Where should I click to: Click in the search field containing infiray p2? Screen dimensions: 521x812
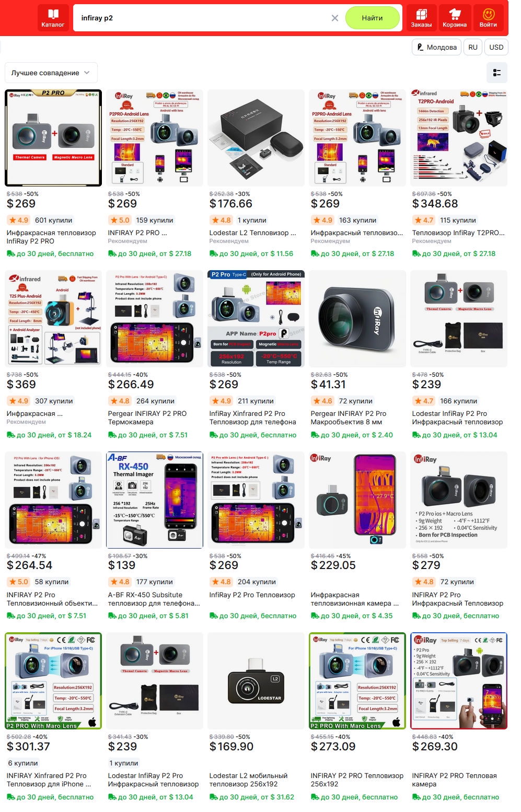[x=204, y=18]
